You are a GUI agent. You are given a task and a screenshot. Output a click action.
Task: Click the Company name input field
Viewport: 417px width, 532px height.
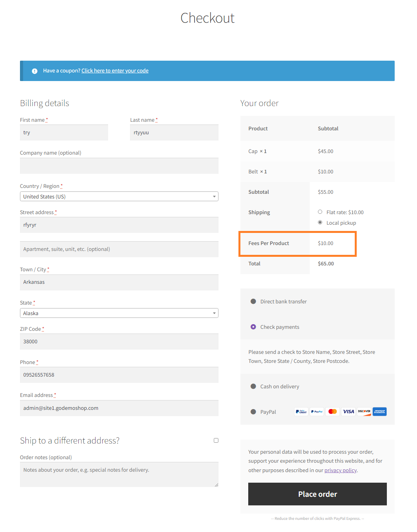click(119, 166)
